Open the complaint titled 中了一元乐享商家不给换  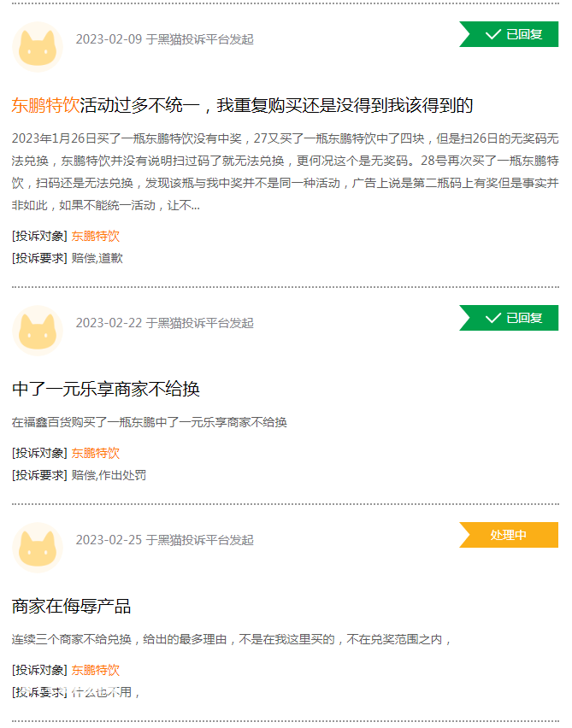click(106, 389)
